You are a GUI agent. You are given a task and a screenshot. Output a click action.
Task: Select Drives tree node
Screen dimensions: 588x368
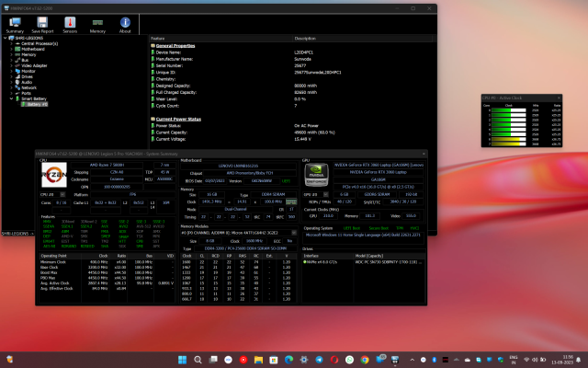point(27,76)
